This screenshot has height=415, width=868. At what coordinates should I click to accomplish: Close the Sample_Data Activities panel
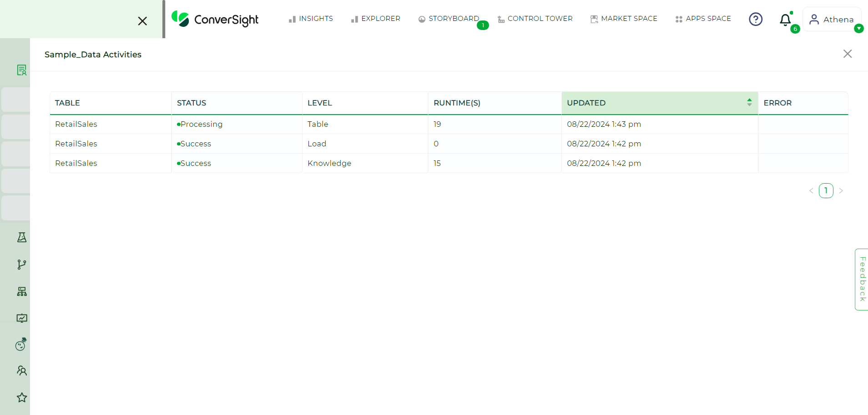coord(848,54)
